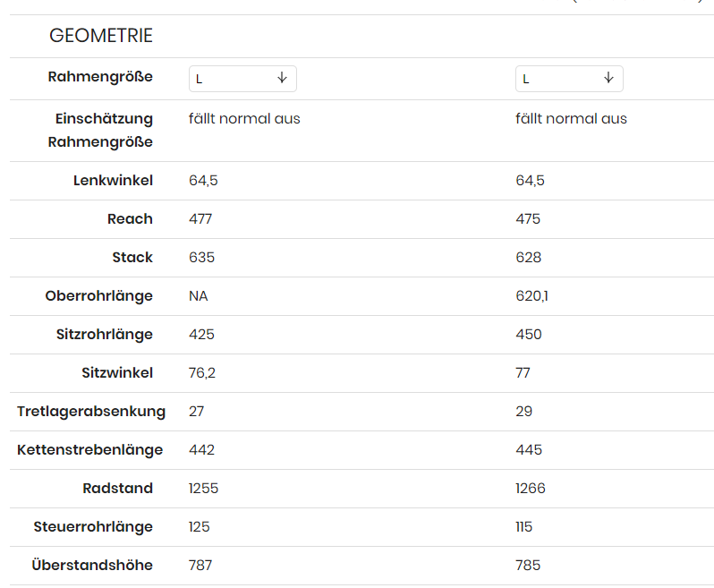Viewport: 714px width, 588px height.
Task: Click the down arrow in the right Rahmengröße selector
Action: 608,78
